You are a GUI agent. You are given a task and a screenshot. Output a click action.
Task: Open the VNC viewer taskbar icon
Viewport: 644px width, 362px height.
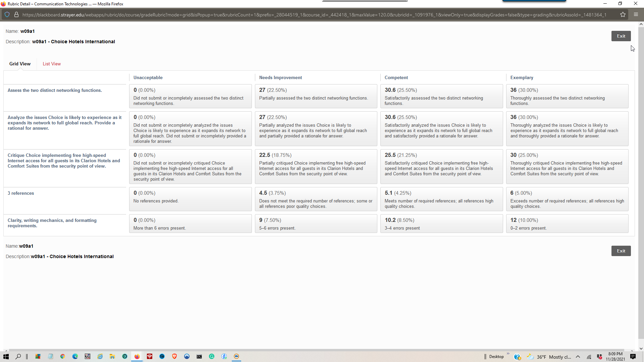pyautogui.click(x=88, y=357)
